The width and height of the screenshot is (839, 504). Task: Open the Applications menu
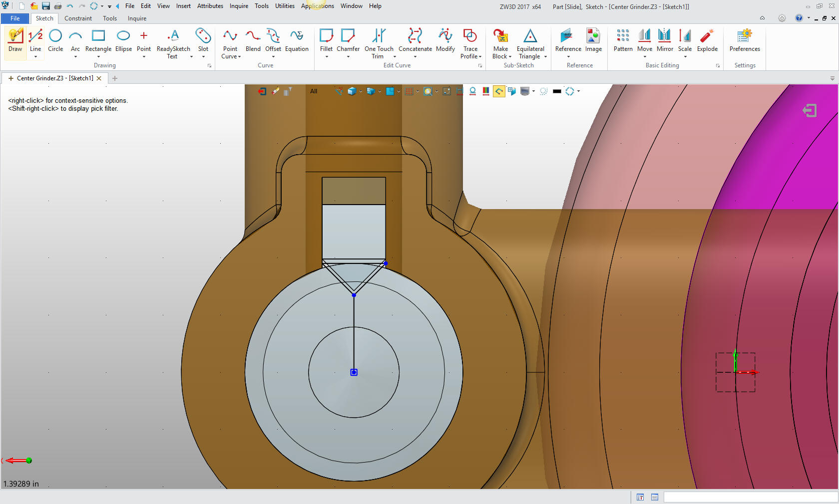pos(318,6)
